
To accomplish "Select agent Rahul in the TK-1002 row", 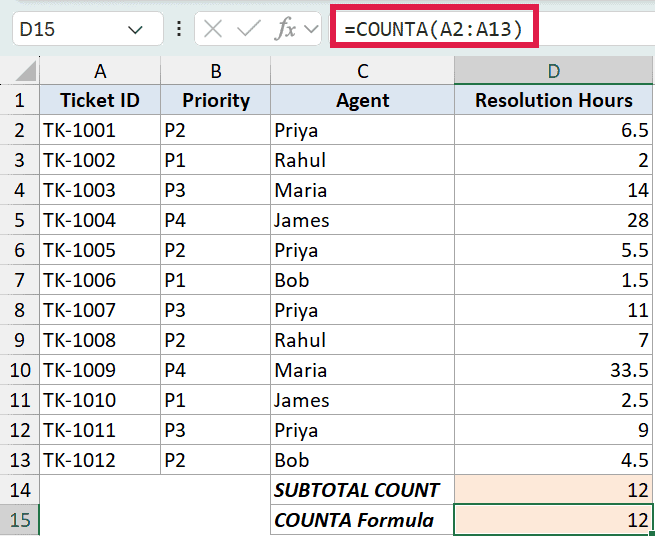I will (363, 160).
